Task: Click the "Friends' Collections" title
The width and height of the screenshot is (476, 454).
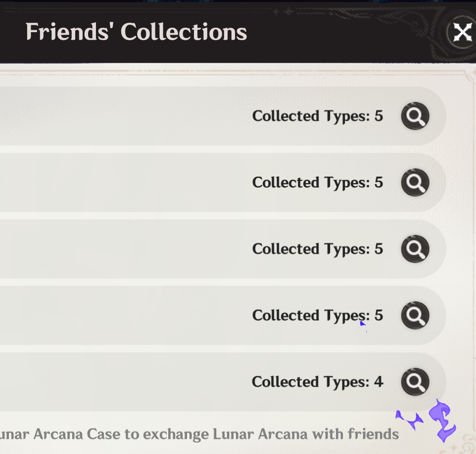Action: point(136,32)
